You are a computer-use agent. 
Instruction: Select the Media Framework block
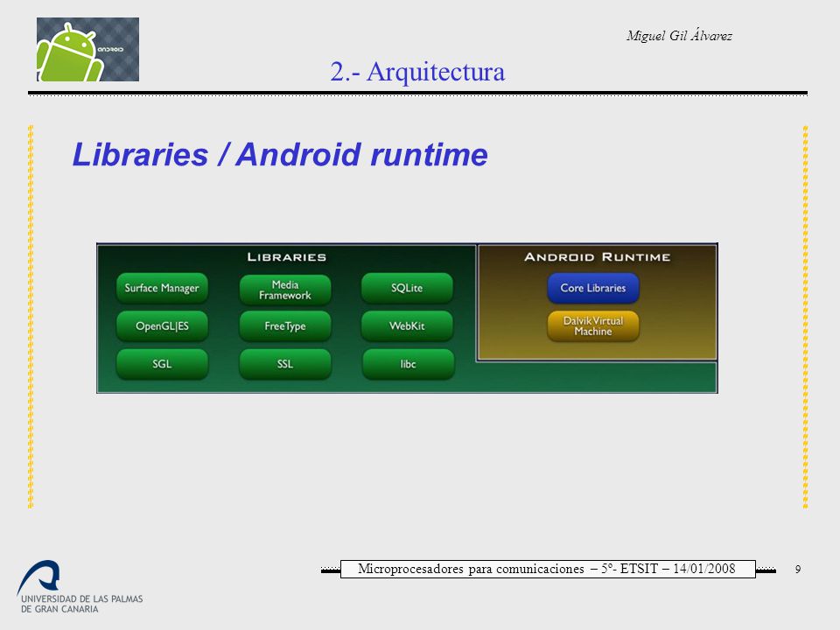pyautogui.click(x=285, y=290)
